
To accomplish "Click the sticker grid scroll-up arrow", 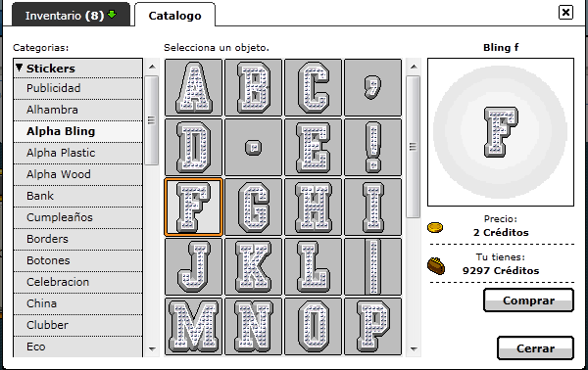I will coord(414,67).
